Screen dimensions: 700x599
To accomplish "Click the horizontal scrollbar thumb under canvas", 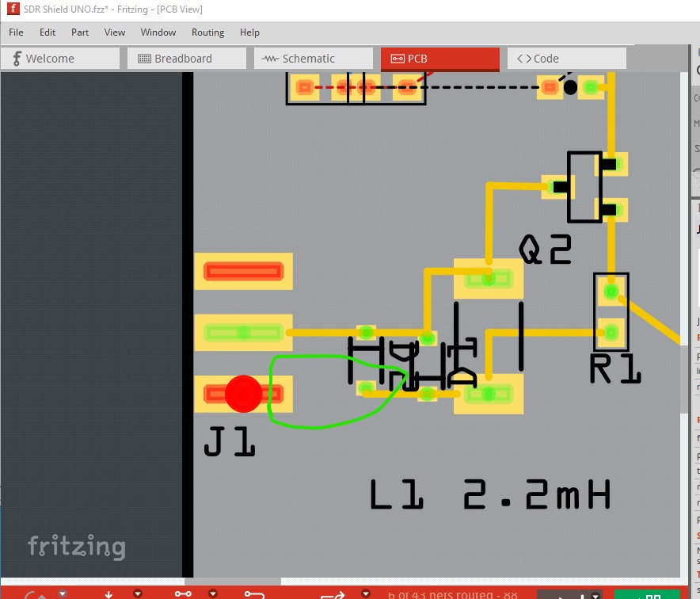I will (233, 582).
